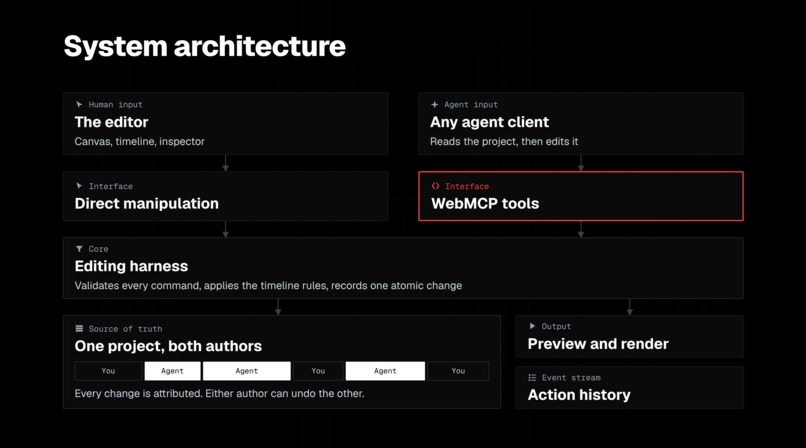Click the cursor icon beside Human input

[79, 104]
